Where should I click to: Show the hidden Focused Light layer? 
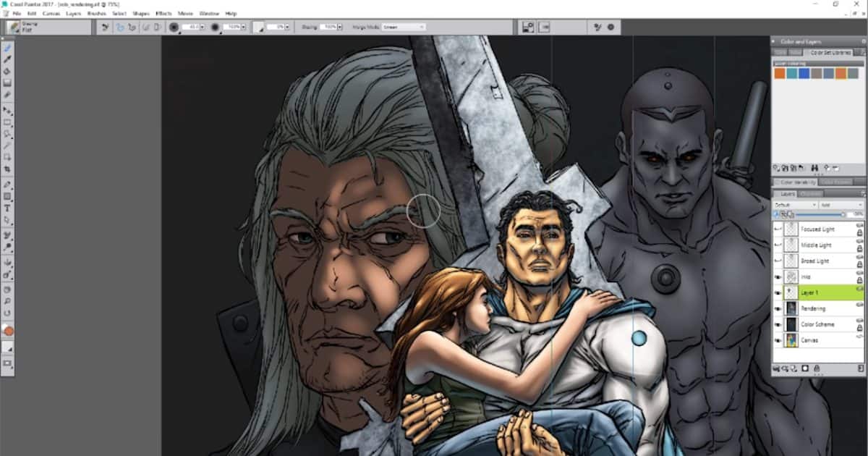click(778, 229)
